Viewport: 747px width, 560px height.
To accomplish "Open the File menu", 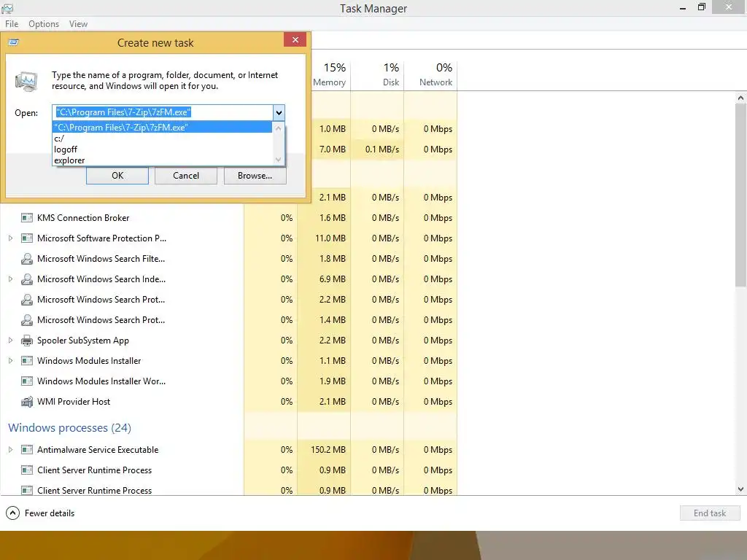I will click(x=12, y=24).
